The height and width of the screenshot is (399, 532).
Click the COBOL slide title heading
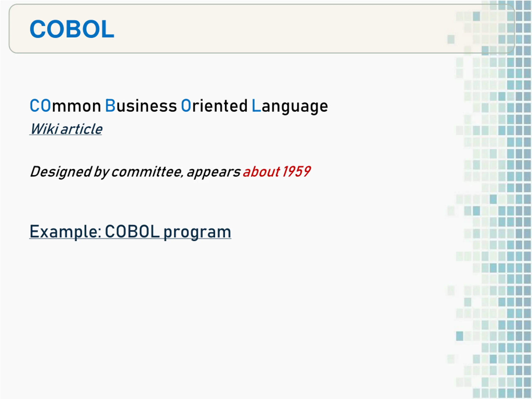pos(72,29)
